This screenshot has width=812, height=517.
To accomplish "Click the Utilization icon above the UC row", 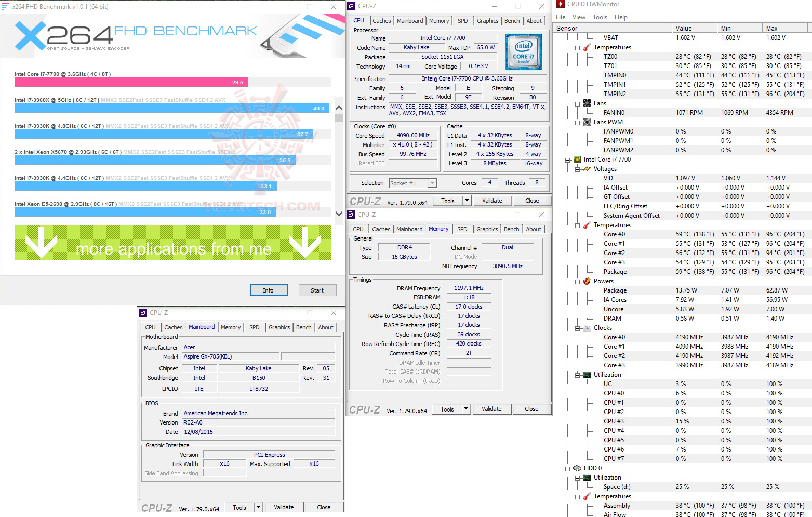I will click(x=587, y=375).
